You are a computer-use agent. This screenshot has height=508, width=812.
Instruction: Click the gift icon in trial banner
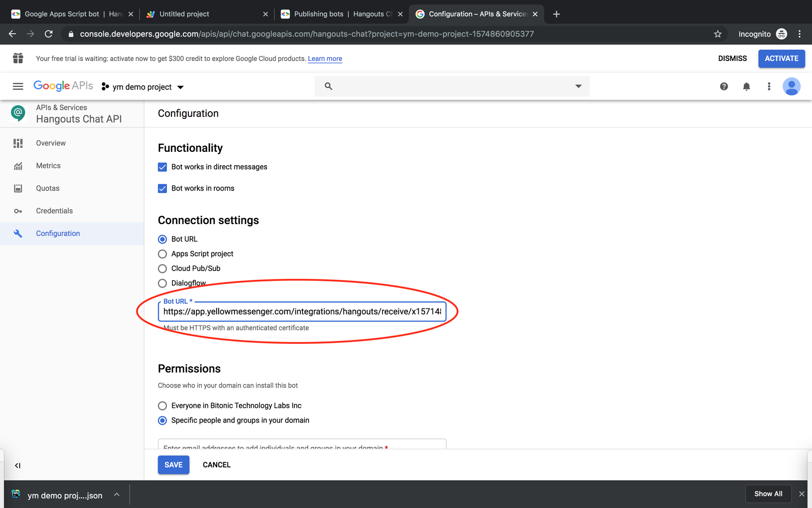pyautogui.click(x=18, y=58)
